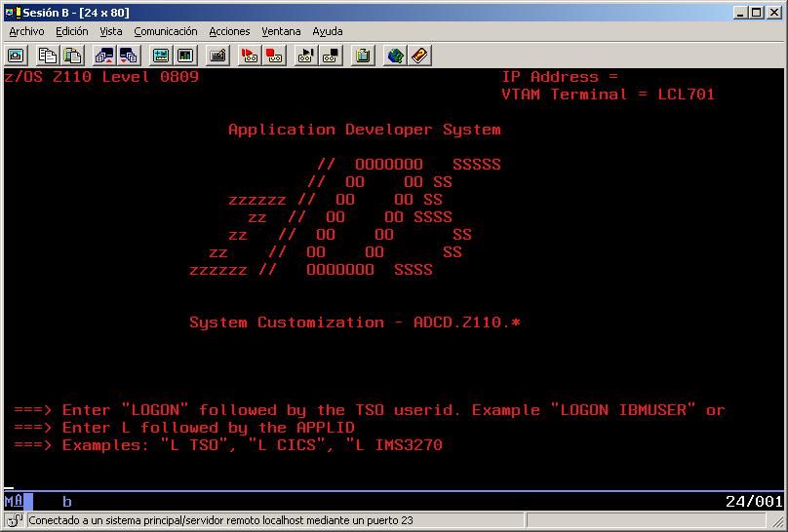This screenshot has width=788, height=532.
Task: Click the 'z/OS Z110 Level 0809' text
Action: 101,77
